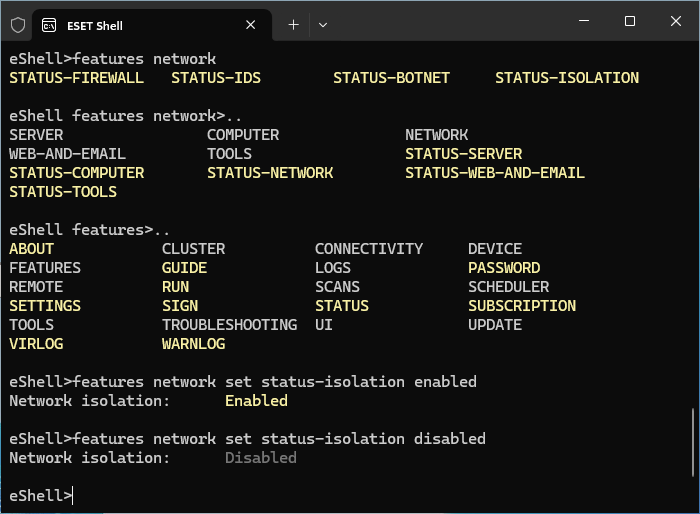Maximize the terminal window
This screenshot has height=514, width=700.
click(630, 21)
